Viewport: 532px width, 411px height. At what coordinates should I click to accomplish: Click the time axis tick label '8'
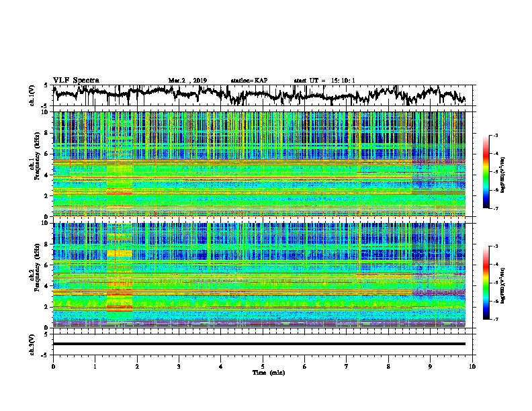[x=388, y=367]
